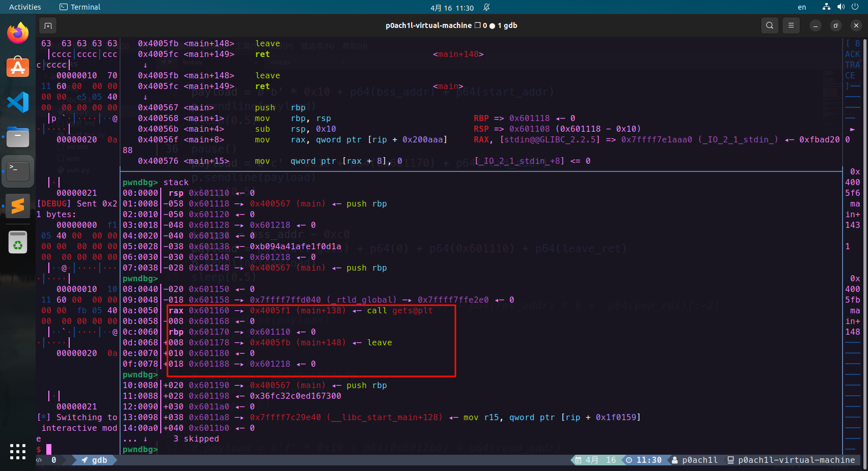
Task: Open the Activities overview
Action: (25, 7)
